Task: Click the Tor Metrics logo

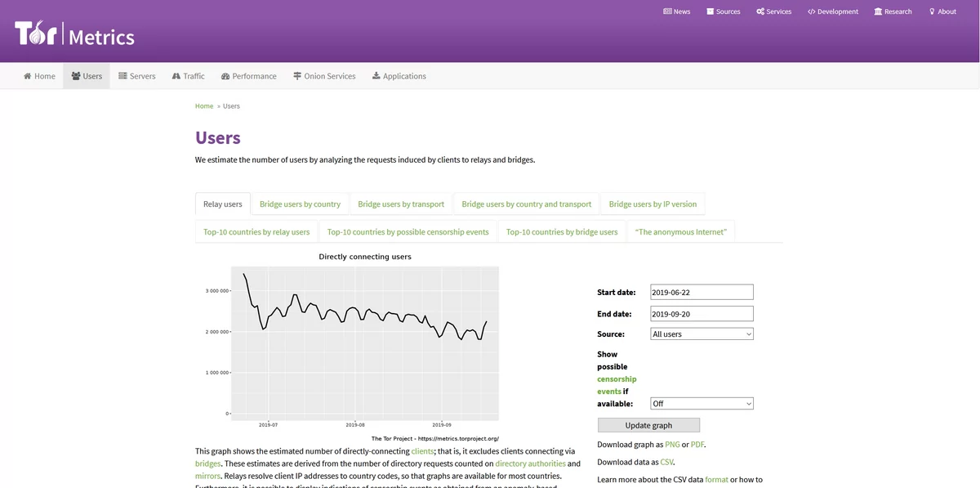Action: 74,35
